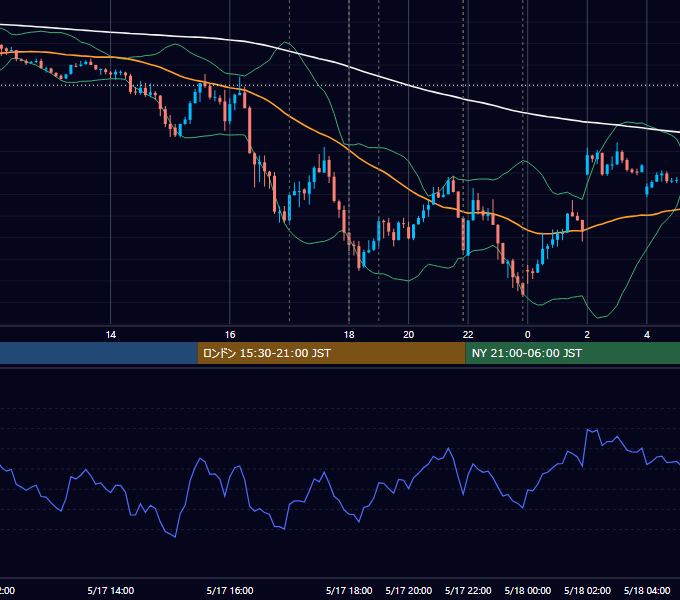Click the 5/17 16:00 date label

coord(230,590)
